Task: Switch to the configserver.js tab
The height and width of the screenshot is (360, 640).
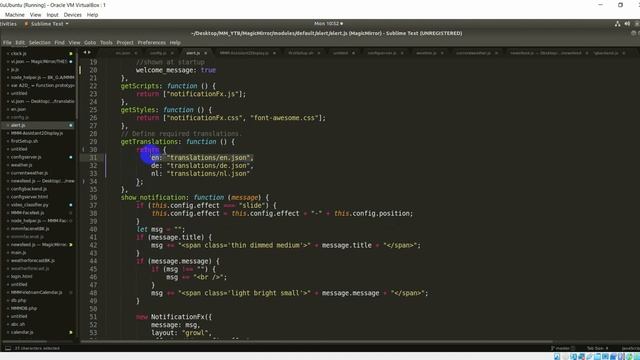Action: coord(382,53)
